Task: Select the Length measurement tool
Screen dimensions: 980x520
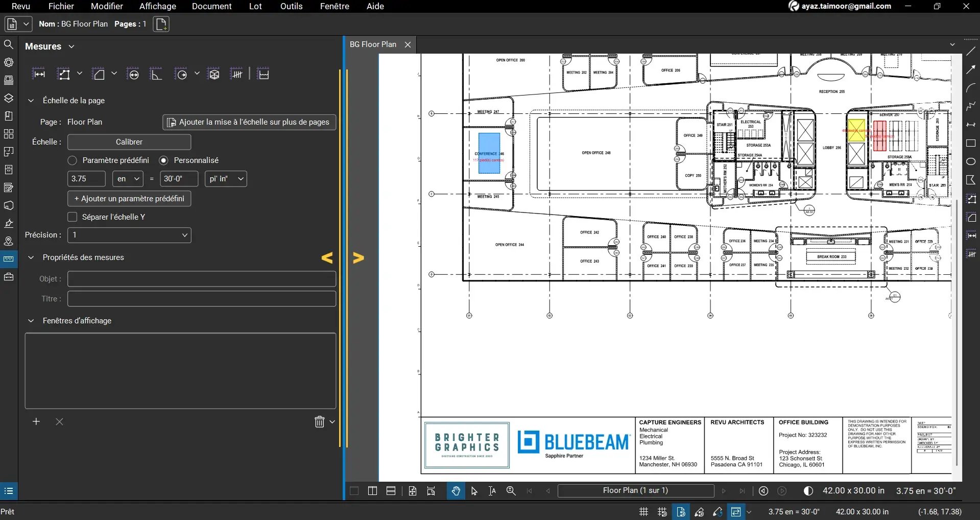Action: coord(39,73)
